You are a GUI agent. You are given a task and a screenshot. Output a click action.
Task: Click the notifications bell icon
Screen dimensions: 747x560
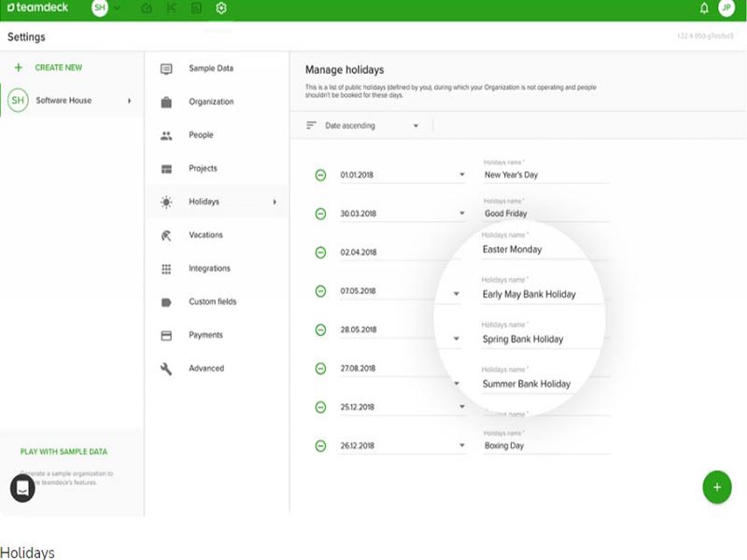704,8
